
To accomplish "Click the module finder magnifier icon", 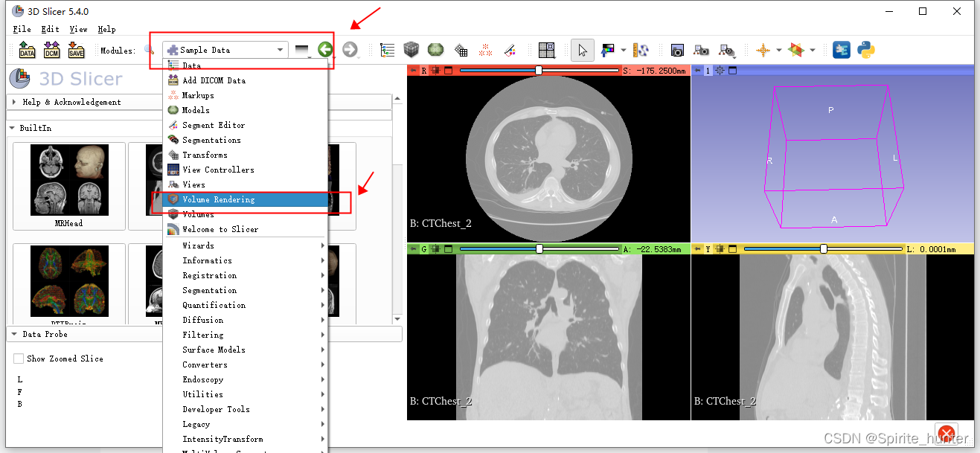I will pos(150,50).
